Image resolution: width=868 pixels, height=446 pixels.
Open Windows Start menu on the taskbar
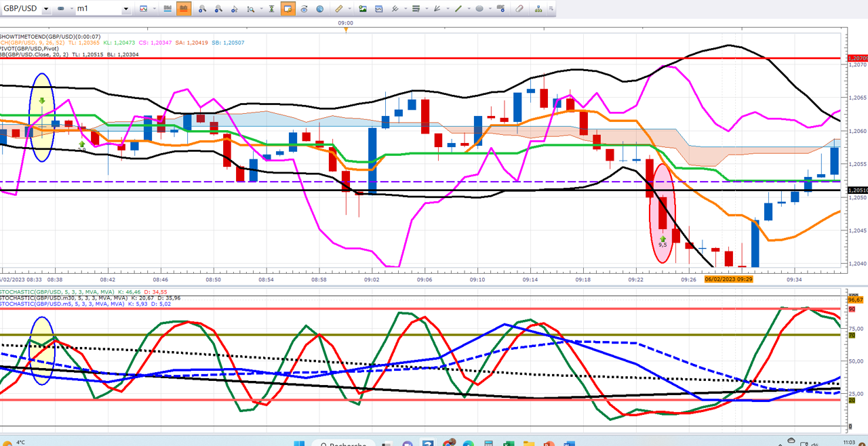pos(299,443)
